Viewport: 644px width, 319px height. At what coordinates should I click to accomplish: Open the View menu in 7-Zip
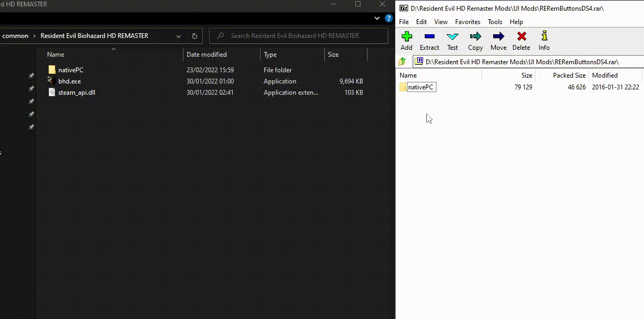[x=441, y=22]
